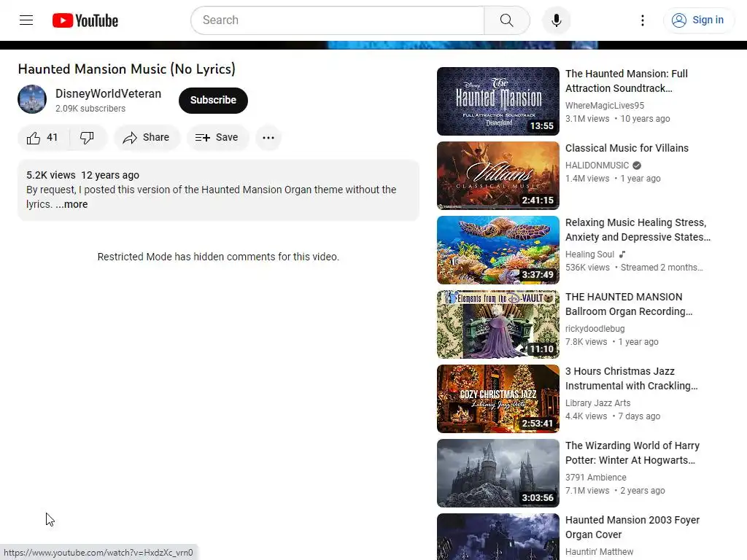This screenshot has height=560, width=747.
Task: Save video to a playlist
Action: pyautogui.click(x=217, y=138)
